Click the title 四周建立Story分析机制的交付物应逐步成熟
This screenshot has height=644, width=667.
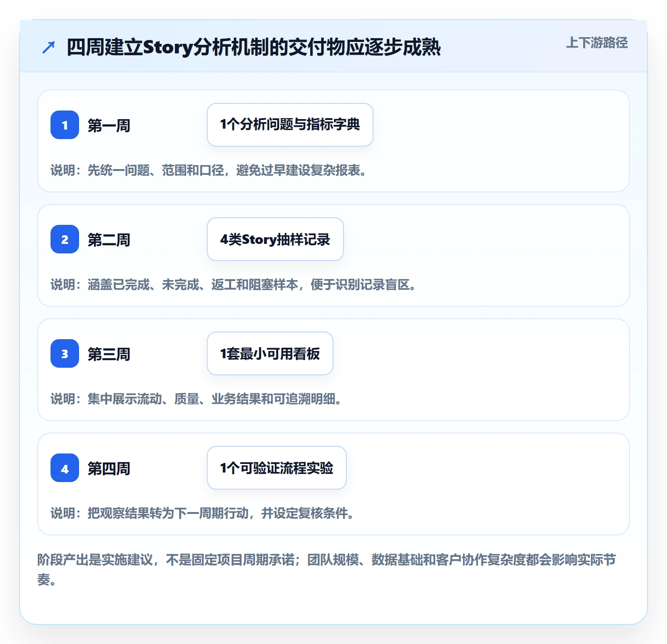click(x=253, y=47)
